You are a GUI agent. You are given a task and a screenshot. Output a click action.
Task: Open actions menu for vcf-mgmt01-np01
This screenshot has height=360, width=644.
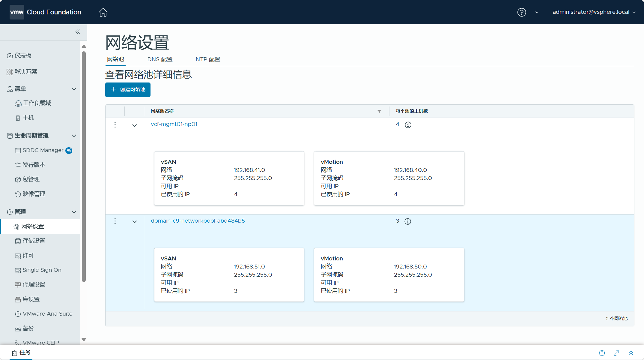tap(115, 125)
